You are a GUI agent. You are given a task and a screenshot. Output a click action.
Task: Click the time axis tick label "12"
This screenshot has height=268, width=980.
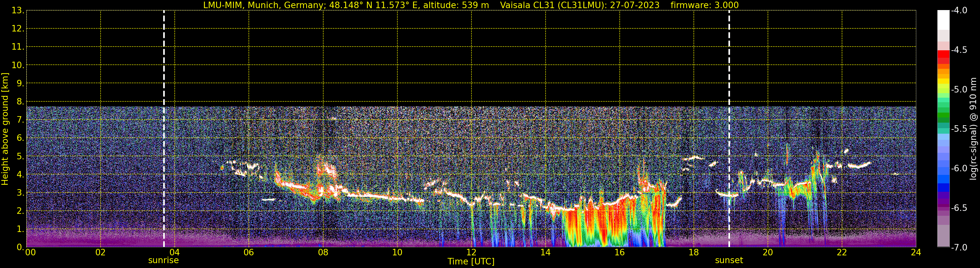471,252
